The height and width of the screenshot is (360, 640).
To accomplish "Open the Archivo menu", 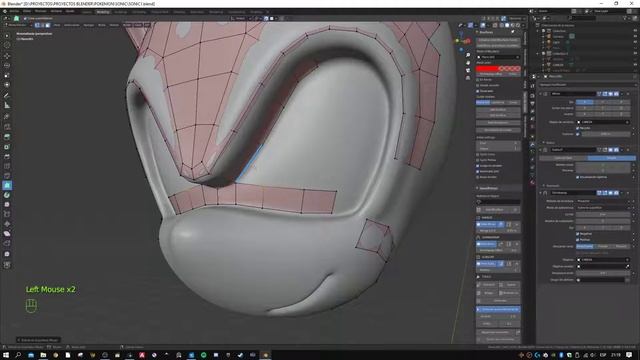I will coord(14,11).
